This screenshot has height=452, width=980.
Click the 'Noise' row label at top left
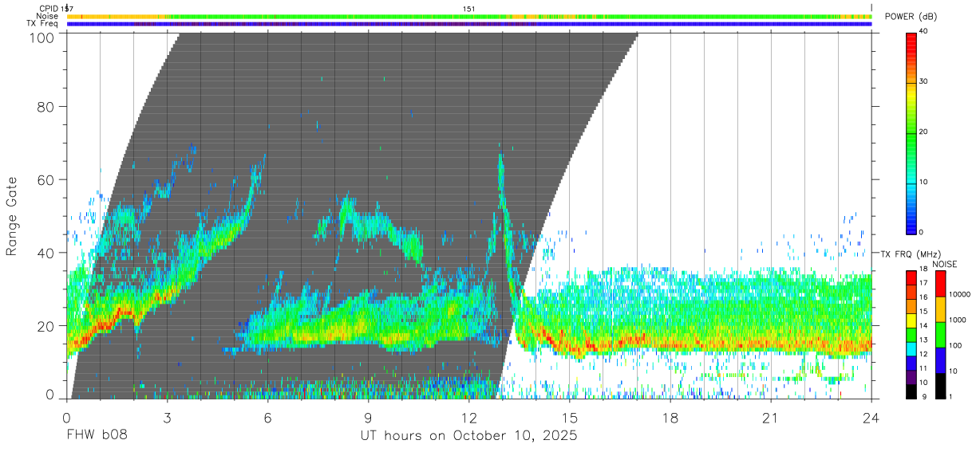(48, 16)
